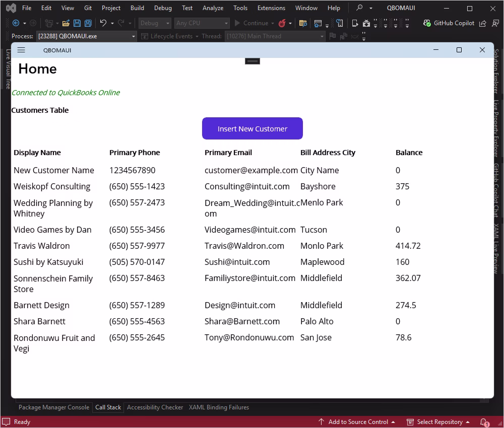Click the Send Feedback person icon
Viewport: 504px width, 428px height.
[x=495, y=23]
